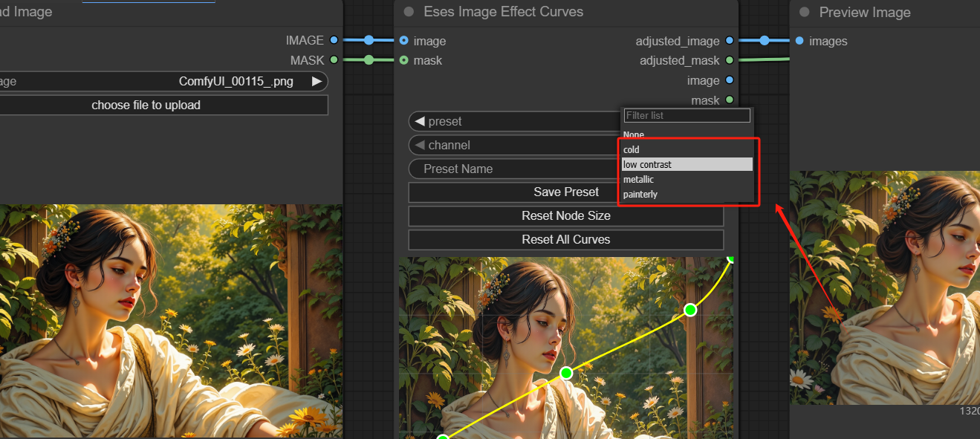Click the previous arrow on channel widget
This screenshot has width=980, height=439.
pos(420,145)
